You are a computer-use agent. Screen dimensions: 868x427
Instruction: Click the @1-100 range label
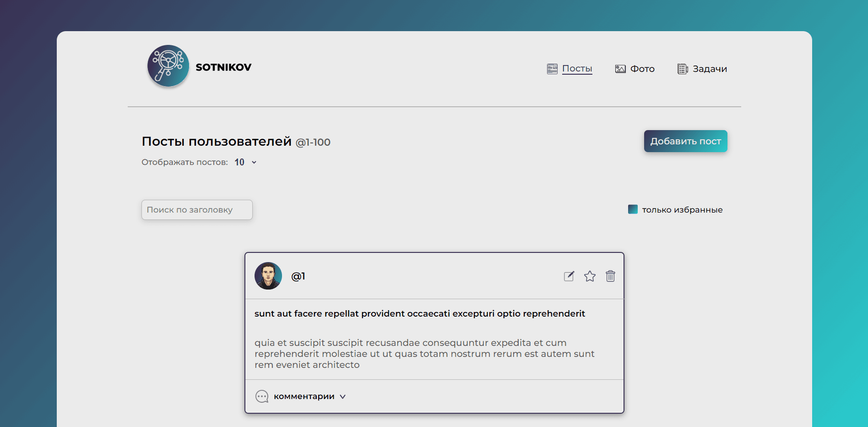point(313,142)
